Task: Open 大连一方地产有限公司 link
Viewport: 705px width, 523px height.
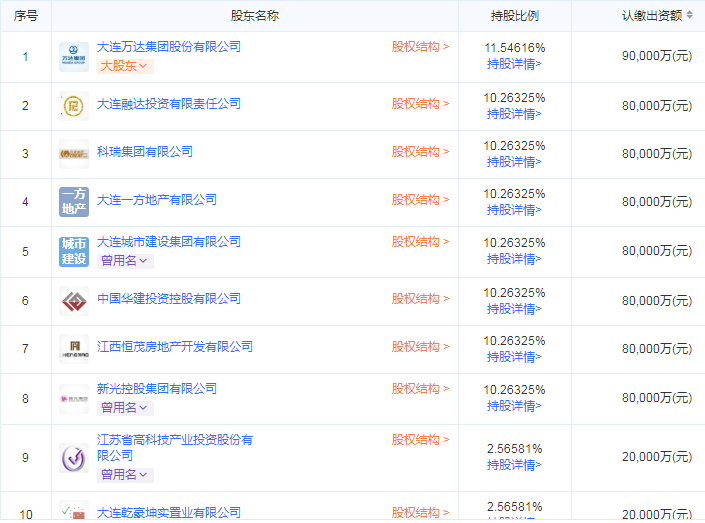Action: (x=157, y=200)
